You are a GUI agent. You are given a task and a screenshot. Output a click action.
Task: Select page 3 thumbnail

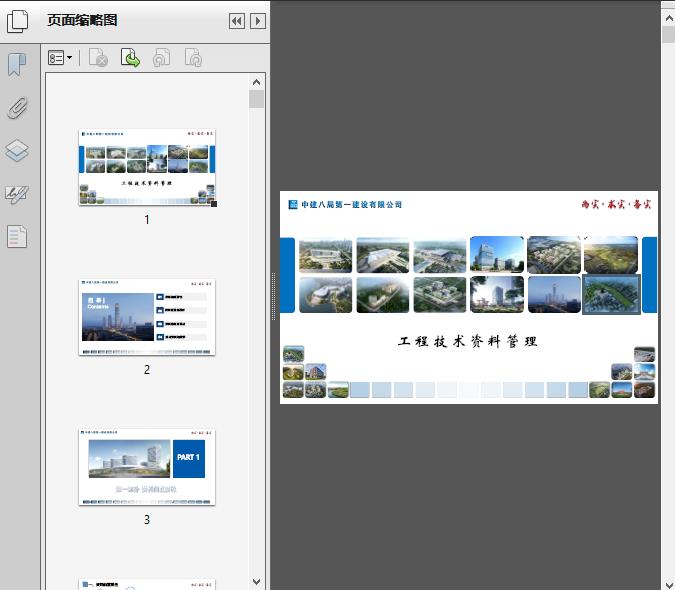coord(147,467)
